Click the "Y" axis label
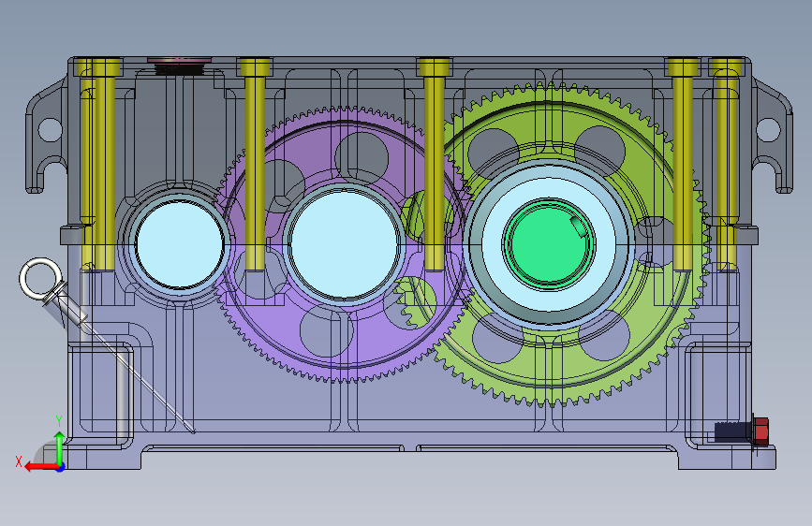This screenshot has height=526, width=812. pyautogui.click(x=59, y=421)
